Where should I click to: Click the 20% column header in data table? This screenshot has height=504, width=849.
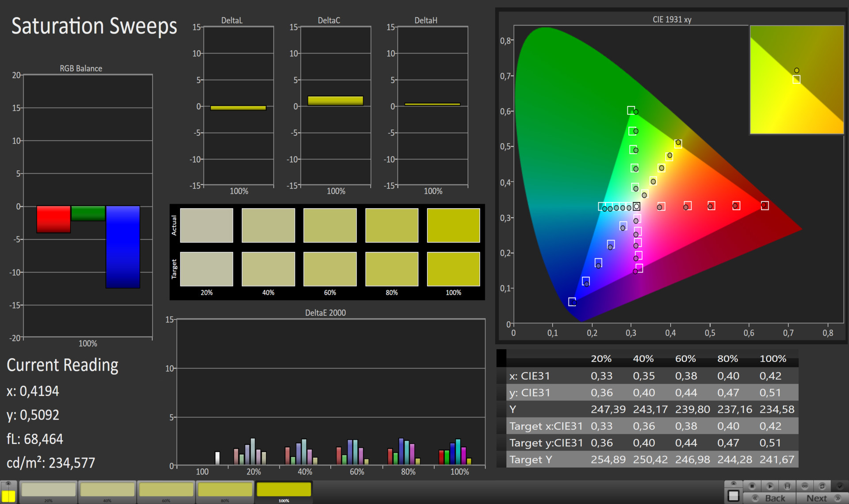(601, 359)
